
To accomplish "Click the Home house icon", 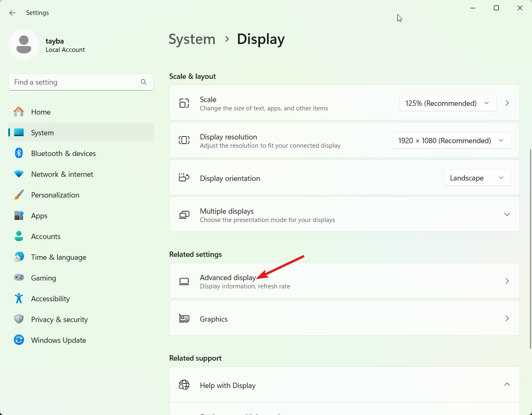I will click(19, 112).
